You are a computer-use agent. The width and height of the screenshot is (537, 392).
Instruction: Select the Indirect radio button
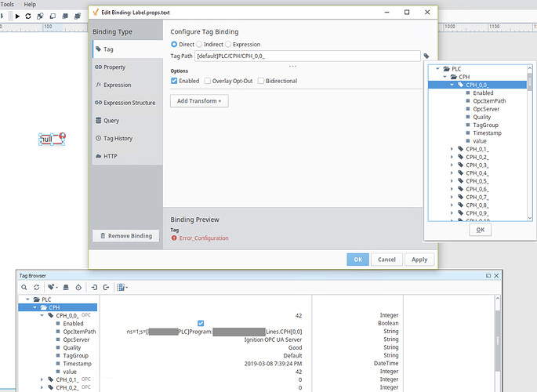click(x=199, y=44)
